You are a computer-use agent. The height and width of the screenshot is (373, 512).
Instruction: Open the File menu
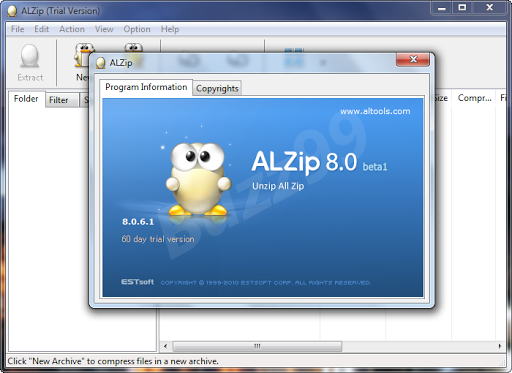pos(17,29)
